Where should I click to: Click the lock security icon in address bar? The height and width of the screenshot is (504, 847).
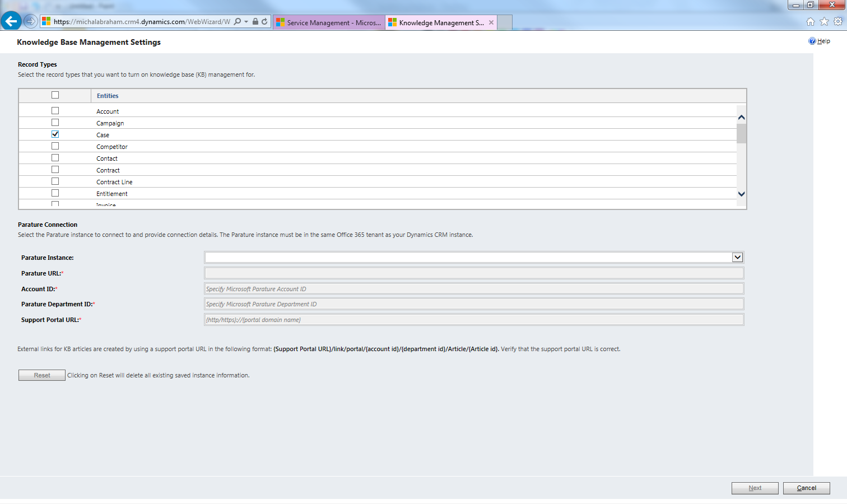click(x=255, y=22)
